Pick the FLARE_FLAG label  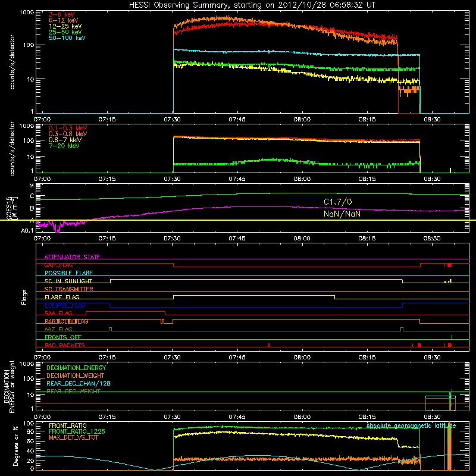point(62,297)
